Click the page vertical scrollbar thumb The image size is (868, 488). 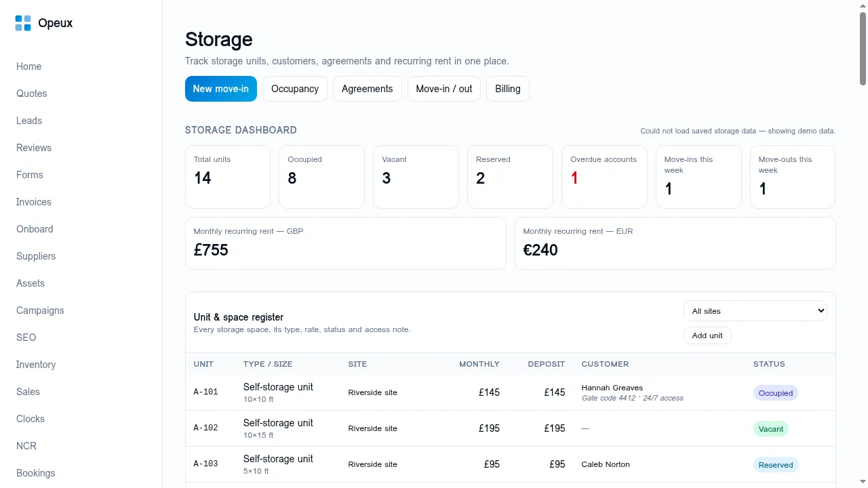863,49
